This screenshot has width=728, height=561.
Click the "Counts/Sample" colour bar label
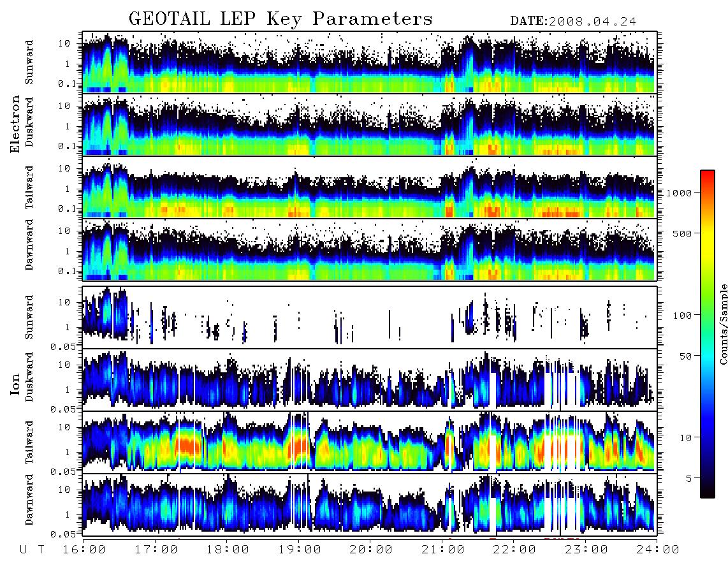723,324
